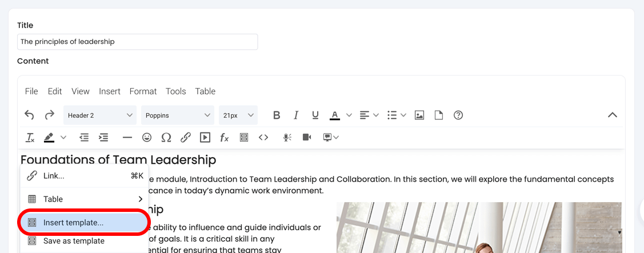Apply the highlight background color

pos(49,138)
